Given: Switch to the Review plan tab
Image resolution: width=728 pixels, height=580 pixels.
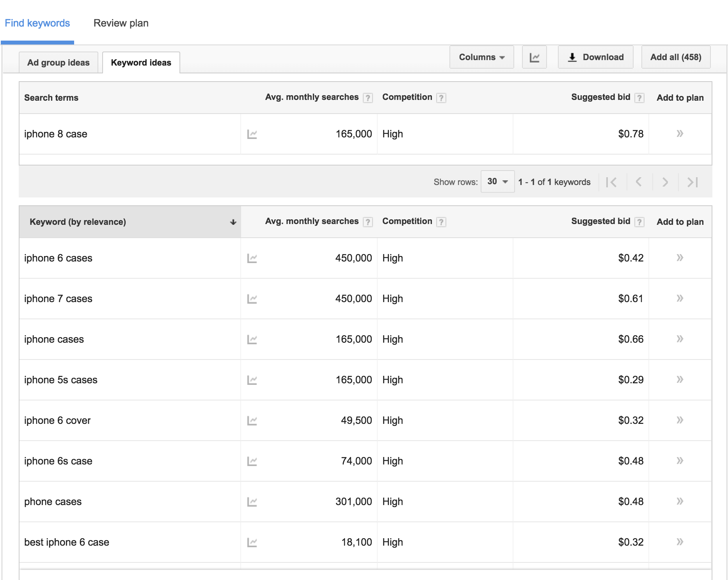Looking at the screenshot, I should point(121,23).
